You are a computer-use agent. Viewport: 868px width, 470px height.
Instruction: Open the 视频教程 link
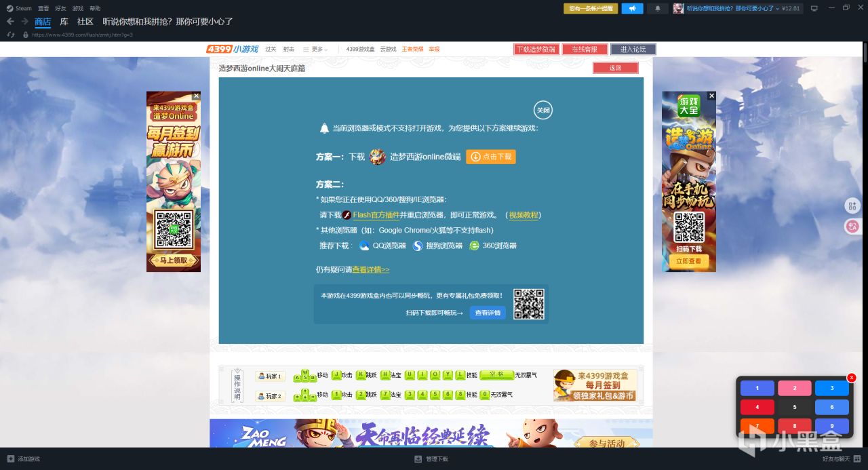(524, 215)
